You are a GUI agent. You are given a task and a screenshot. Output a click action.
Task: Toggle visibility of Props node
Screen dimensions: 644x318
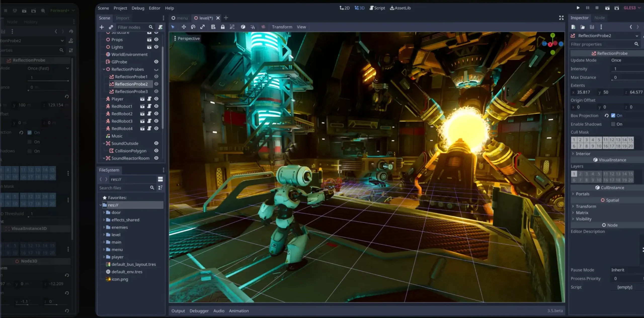pos(156,40)
